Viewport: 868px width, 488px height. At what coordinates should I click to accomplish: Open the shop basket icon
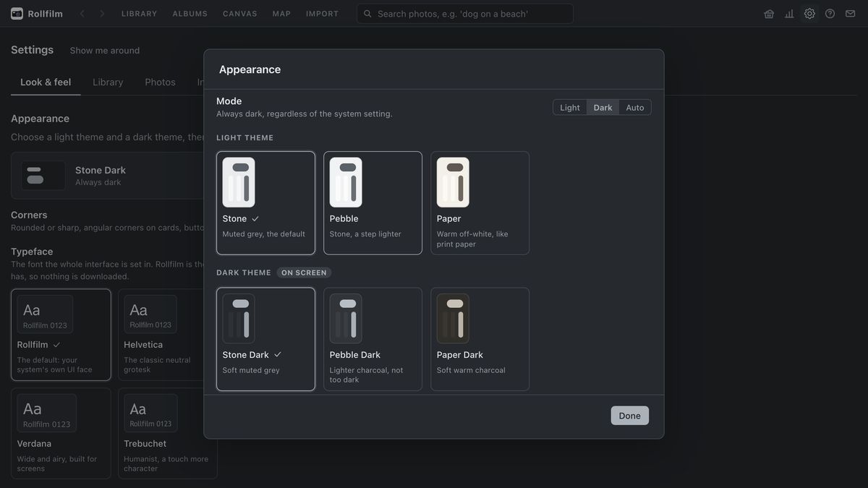pyautogui.click(x=769, y=14)
